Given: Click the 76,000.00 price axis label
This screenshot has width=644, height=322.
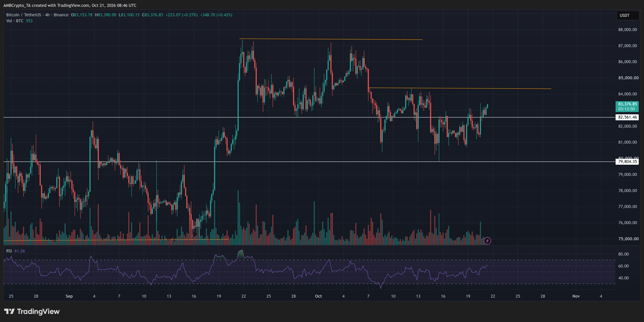Looking at the screenshot, I should tap(628, 223).
